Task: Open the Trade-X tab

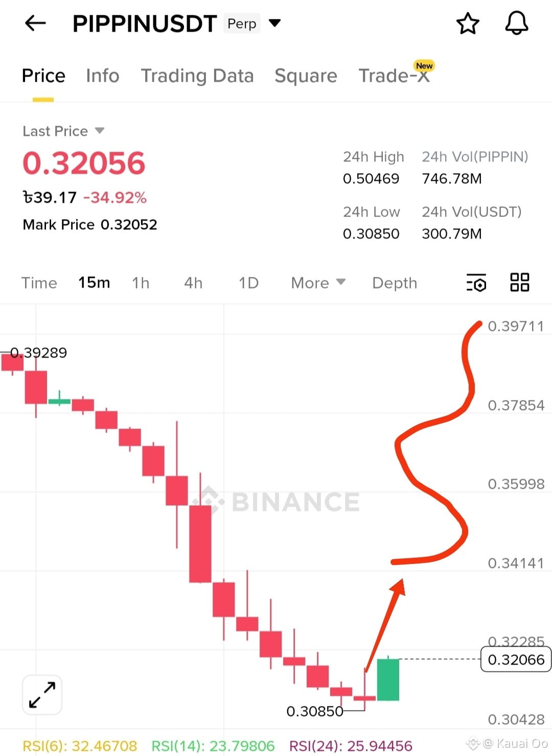Action: coord(394,76)
